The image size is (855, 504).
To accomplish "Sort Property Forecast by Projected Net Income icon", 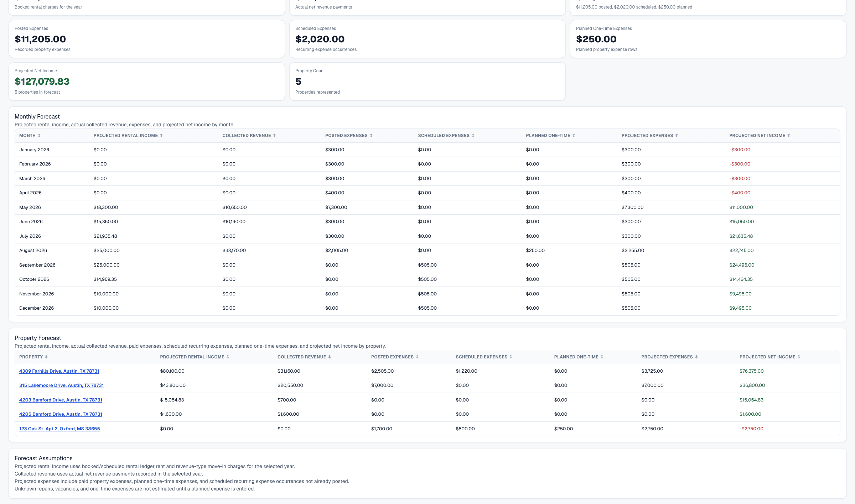I will click(799, 357).
